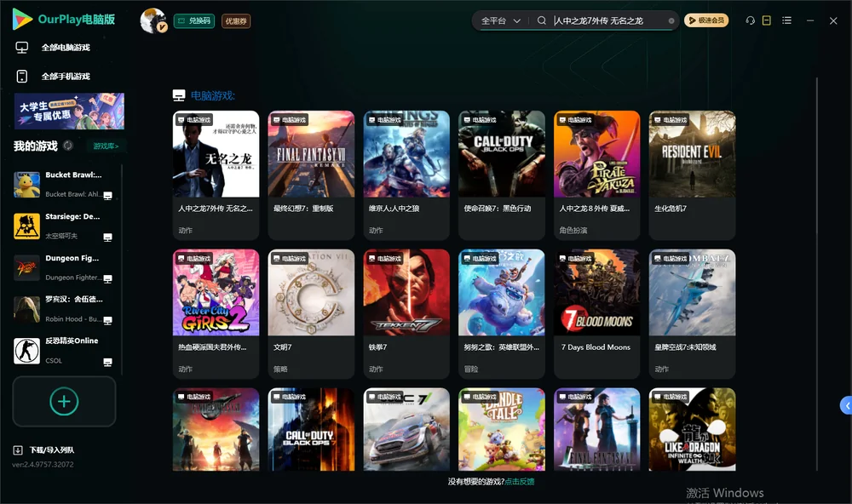
Task: Click the Bucket Brawl duck icon
Action: coord(26,185)
